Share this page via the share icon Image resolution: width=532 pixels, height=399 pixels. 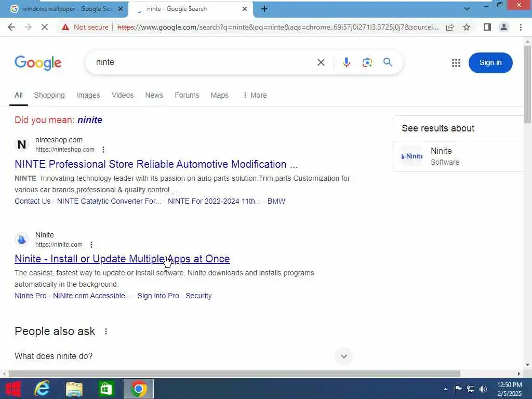tap(450, 27)
